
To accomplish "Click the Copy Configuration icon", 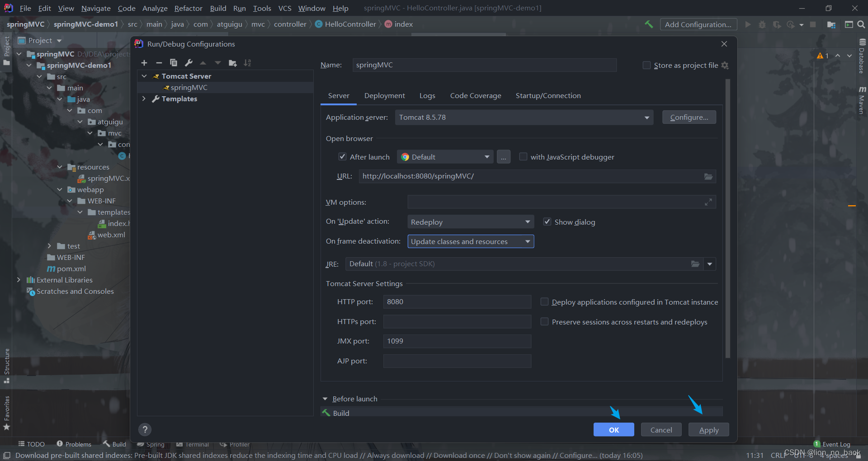I will pos(174,63).
